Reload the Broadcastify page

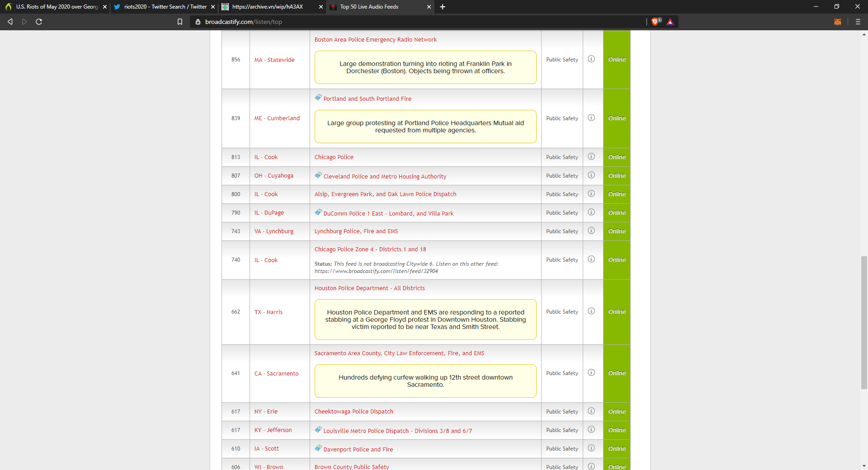click(x=39, y=22)
